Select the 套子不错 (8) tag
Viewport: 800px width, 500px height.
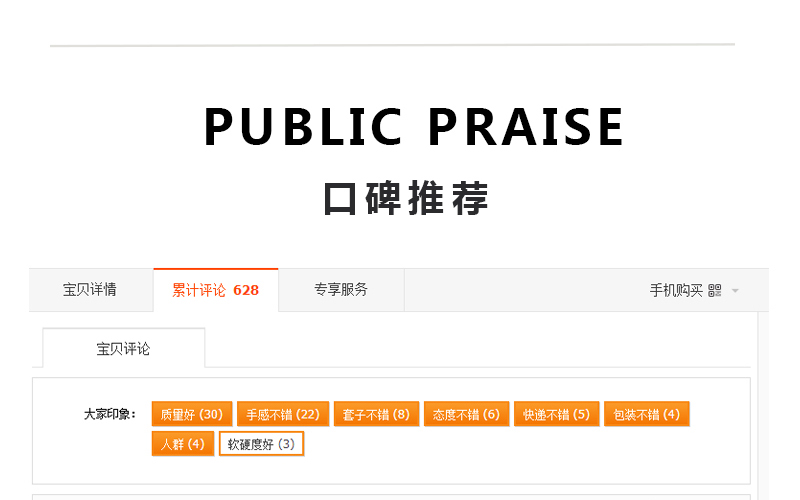click(372, 414)
